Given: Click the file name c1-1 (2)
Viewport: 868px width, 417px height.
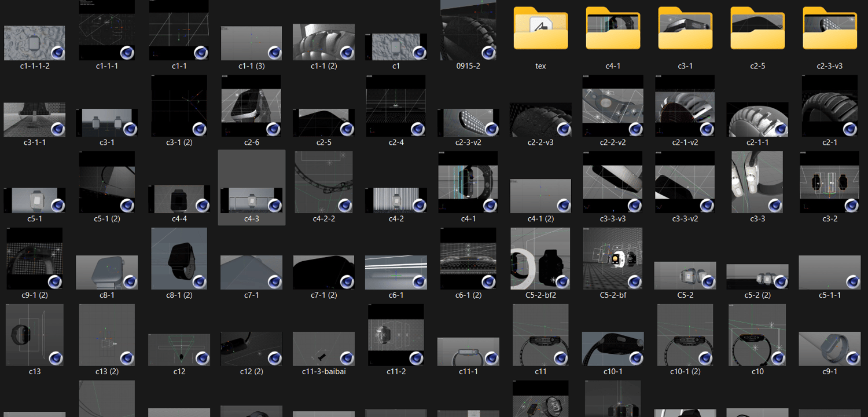Looking at the screenshot, I should (323, 66).
